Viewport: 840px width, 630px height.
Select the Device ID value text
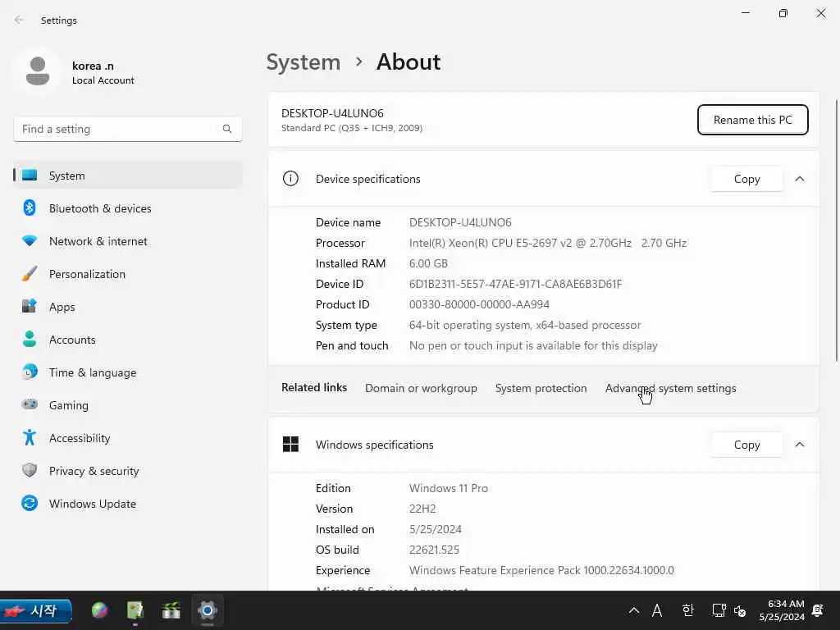(x=515, y=284)
